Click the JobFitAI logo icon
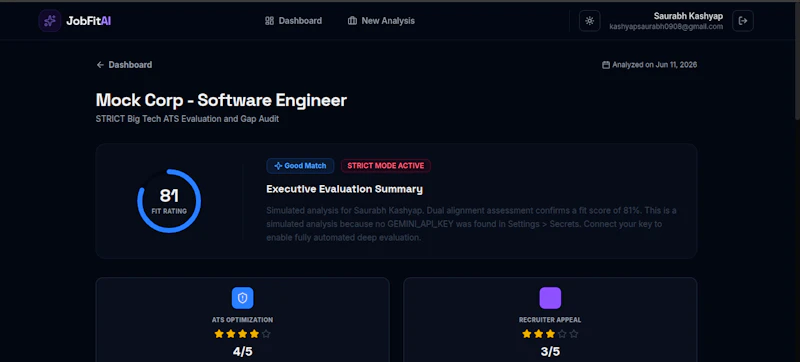This screenshot has width=800, height=362. [x=50, y=21]
